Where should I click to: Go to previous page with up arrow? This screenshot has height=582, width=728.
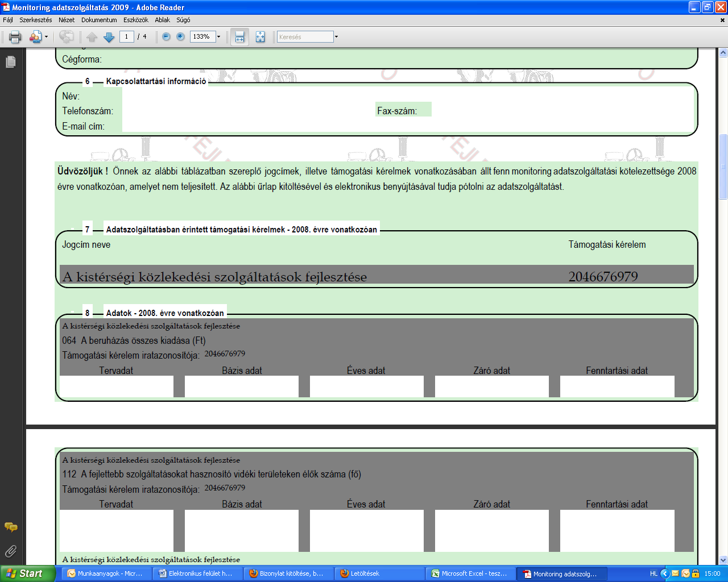[x=92, y=37]
